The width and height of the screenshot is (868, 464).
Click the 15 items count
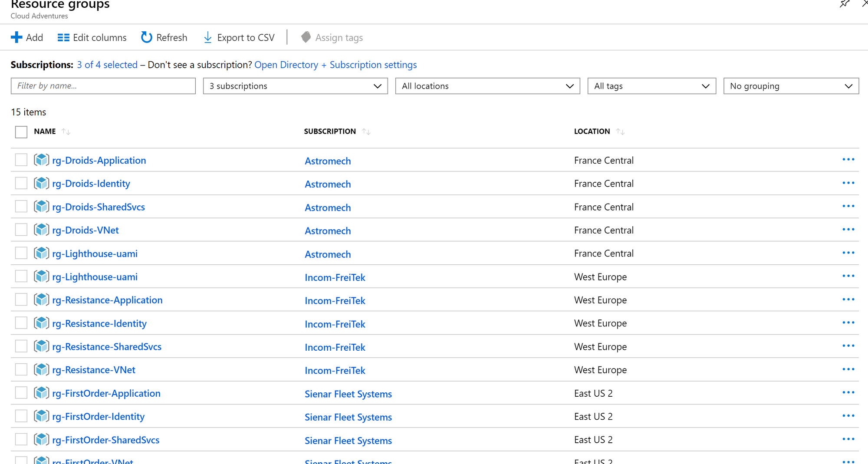[28, 112]
